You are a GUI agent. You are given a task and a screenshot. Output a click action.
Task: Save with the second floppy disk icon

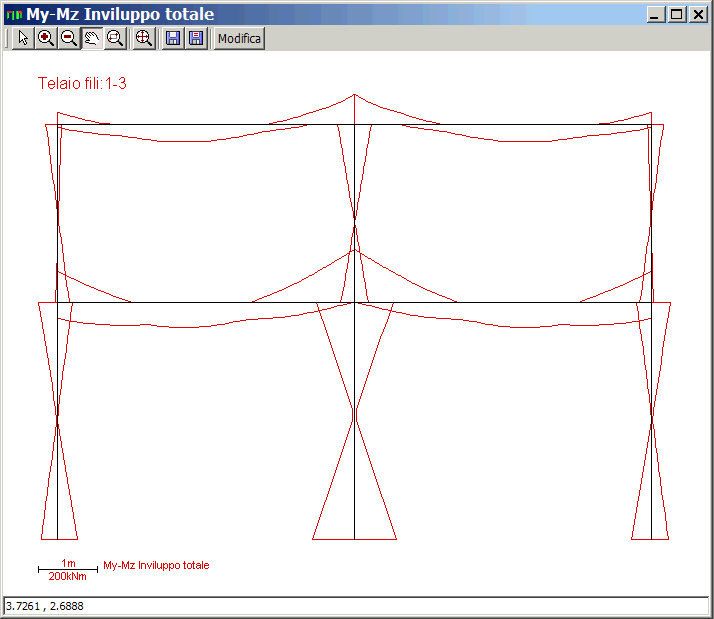coord(196,38)
